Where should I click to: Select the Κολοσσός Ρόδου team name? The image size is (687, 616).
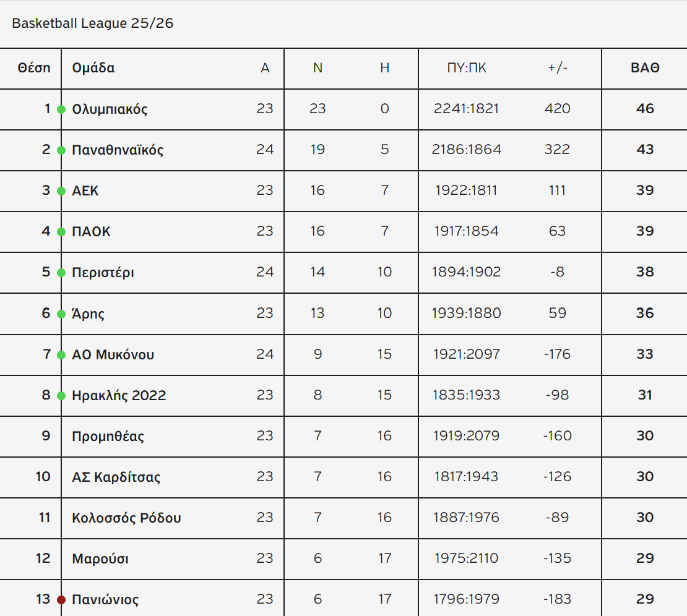[x=126, y=518]
